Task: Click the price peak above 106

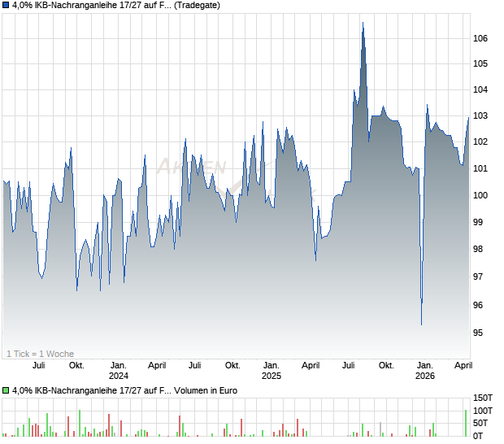Action: (363, 23)
